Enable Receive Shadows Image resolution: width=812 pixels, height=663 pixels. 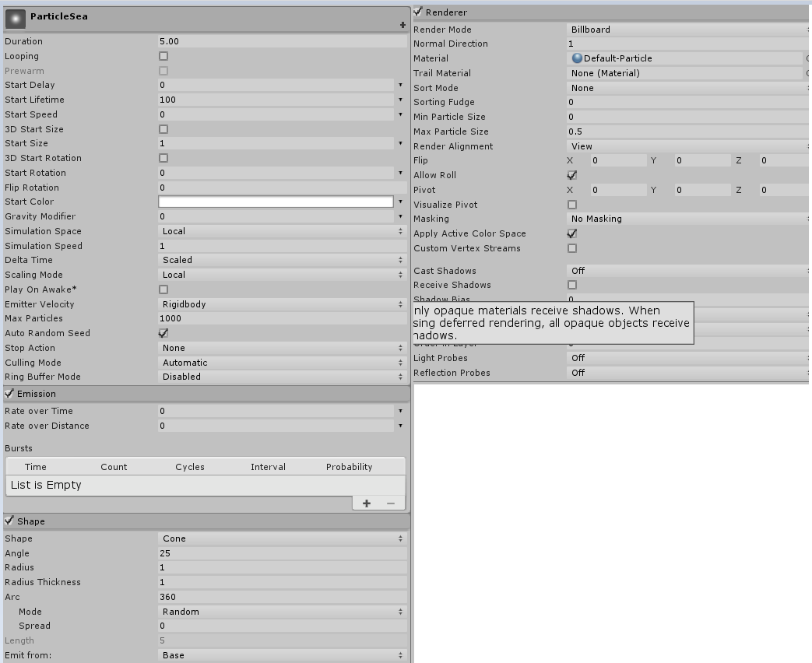pos(572,285)
